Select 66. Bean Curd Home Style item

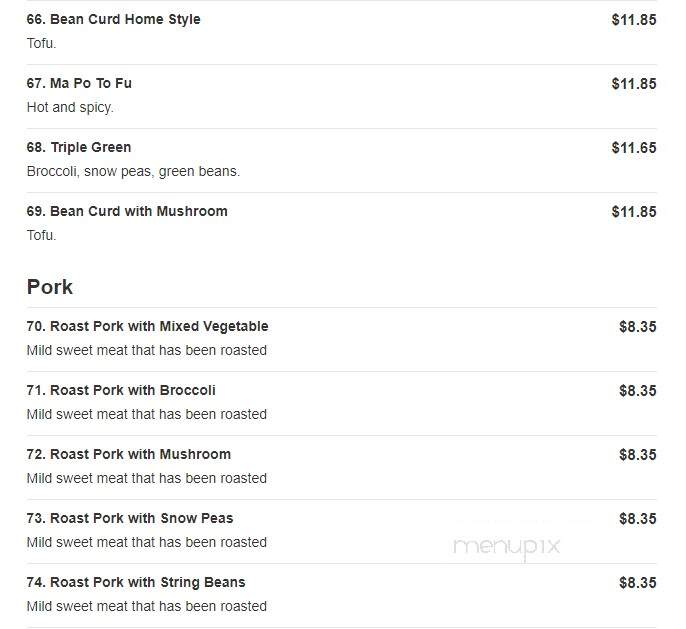113,19
